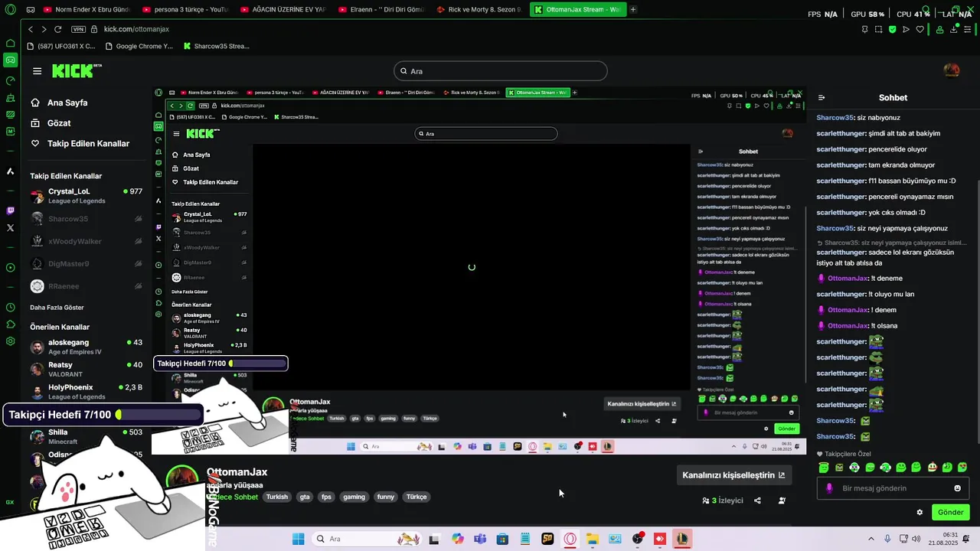Screen dimensions: 980x551
Task: Click the address bar URL kick.com/ottomanjax
Action: coord(136,29)
